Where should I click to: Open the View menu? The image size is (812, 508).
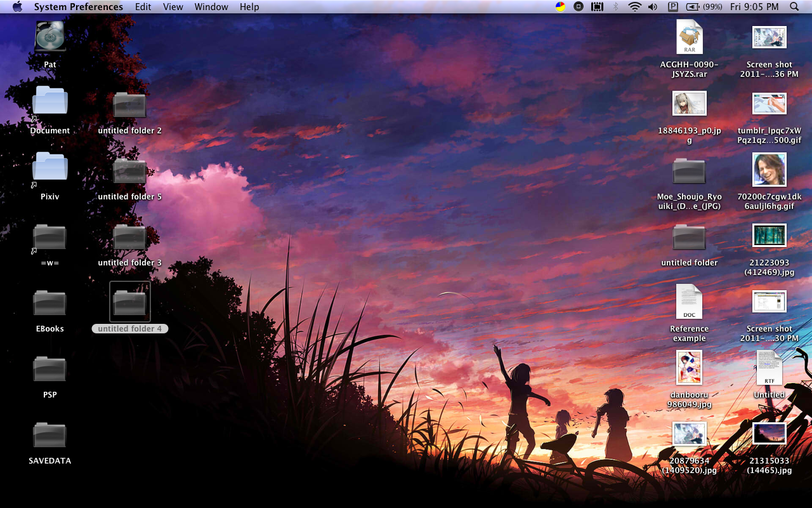(173, 7)
